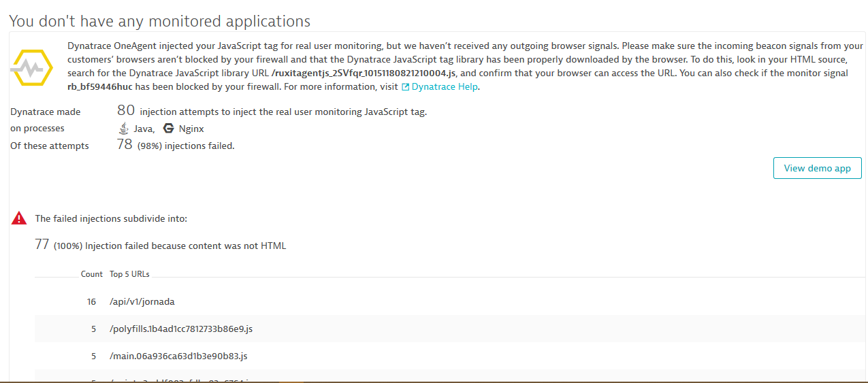Screen dimensions: 868x383
Task: Click the View demo app button
Action: point(817,168)
